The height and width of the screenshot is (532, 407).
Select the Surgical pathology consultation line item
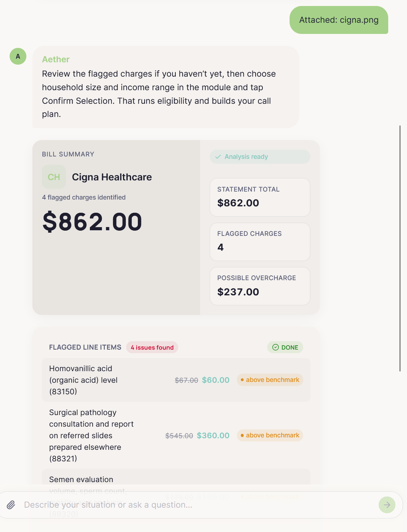click(x=176, y=435)
